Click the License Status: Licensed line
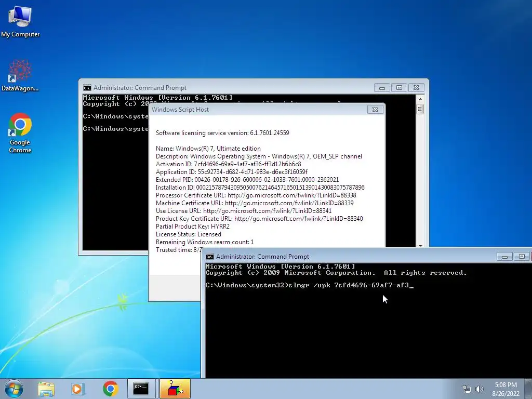 click(188, 234)
